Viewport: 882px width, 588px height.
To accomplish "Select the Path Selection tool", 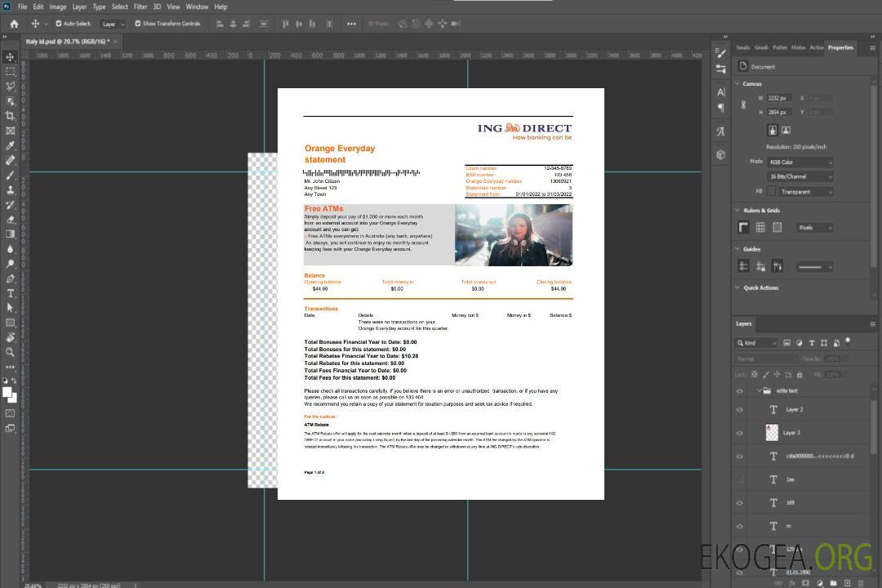I will tap(10, 308).
